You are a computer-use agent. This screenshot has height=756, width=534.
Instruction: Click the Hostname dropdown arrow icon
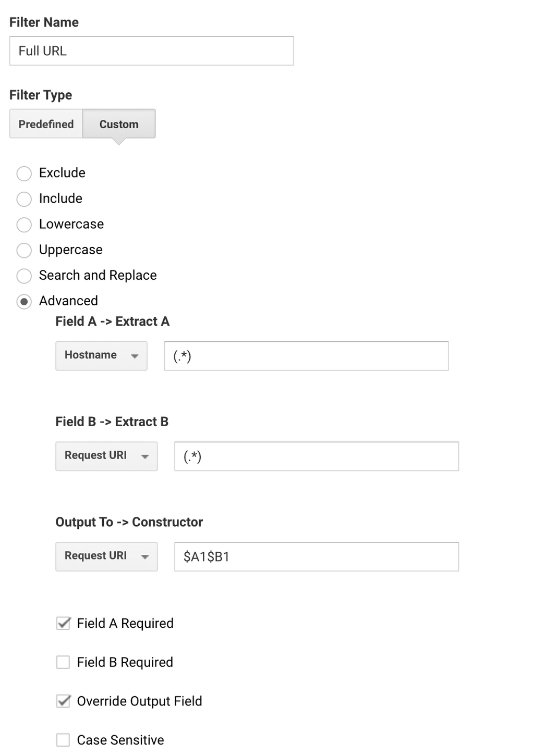point(135,356)
